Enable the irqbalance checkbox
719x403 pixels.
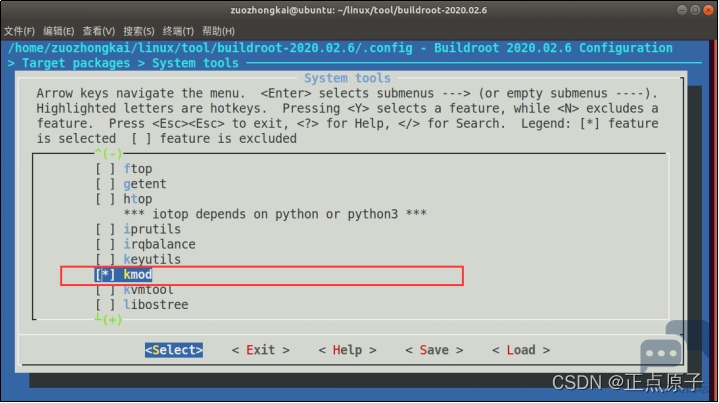click(105, 244)
